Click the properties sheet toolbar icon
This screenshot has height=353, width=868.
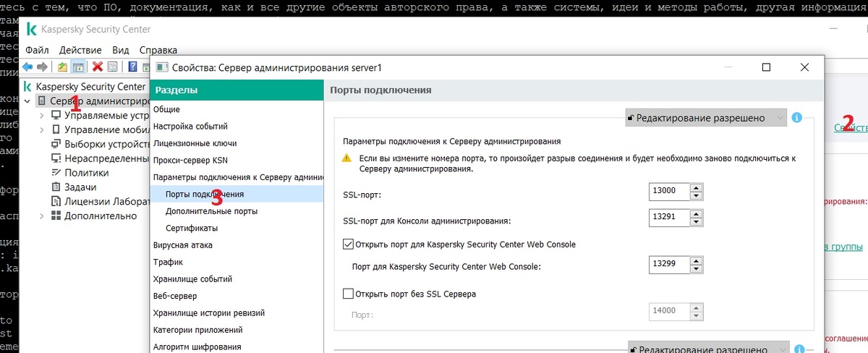click(x=113, y=67)
